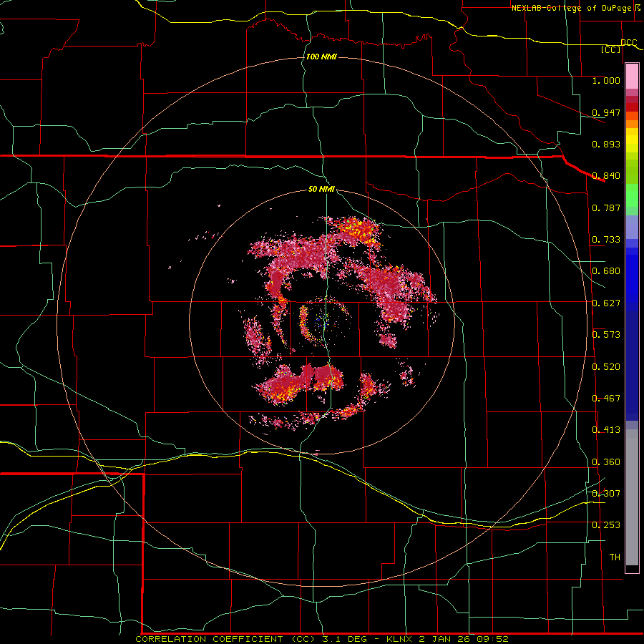Screen dimensions: 644x644
Task: Click the radar site center inside the rings
Action: coord(323,321)
